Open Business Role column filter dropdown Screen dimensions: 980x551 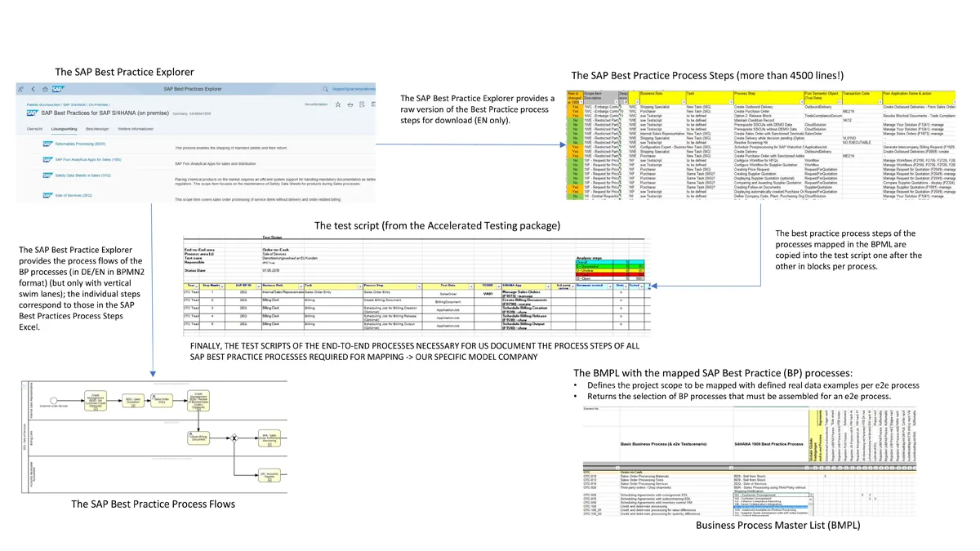point(682,102)
